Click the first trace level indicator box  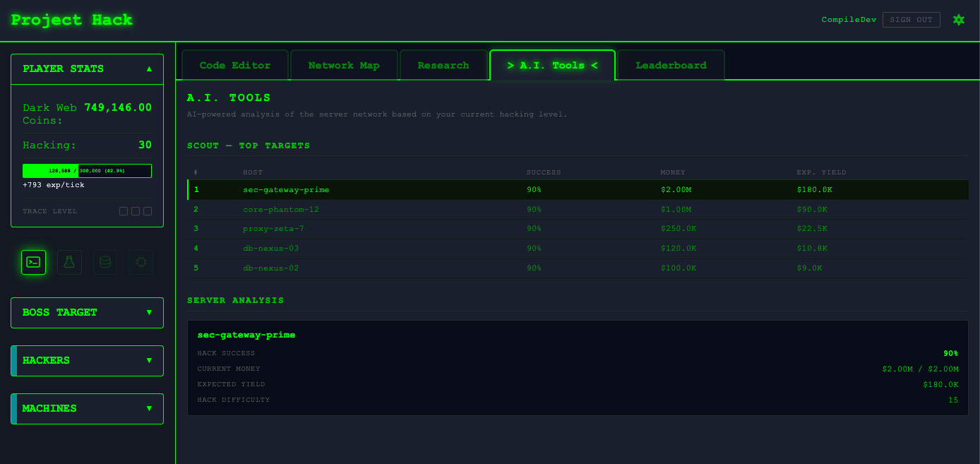[124, 210]
